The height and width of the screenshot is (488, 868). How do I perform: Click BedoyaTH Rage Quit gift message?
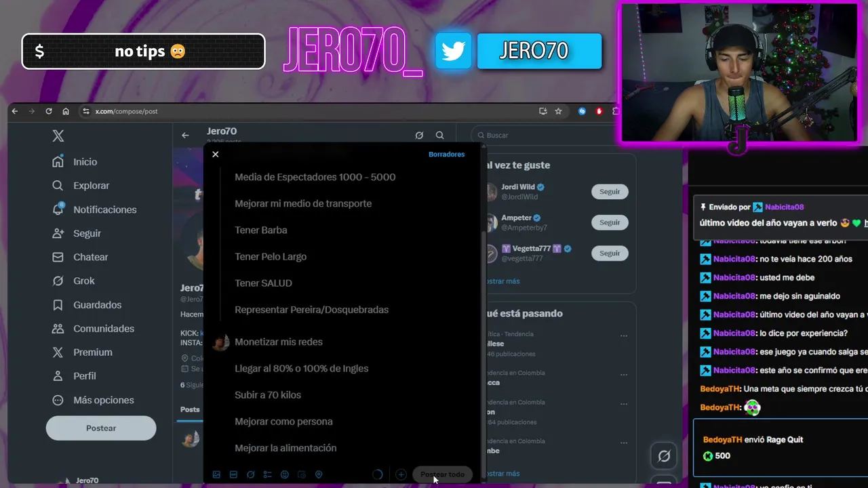780,447
